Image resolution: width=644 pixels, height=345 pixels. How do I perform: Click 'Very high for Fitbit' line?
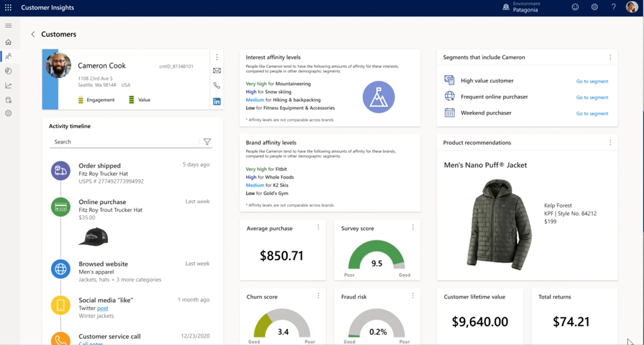pyautogui.click(x=266, y=169)
